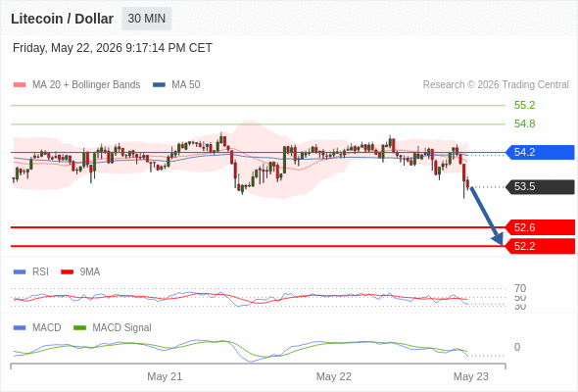
Task: Click the RSI legend label
Action: coord(40,272)
